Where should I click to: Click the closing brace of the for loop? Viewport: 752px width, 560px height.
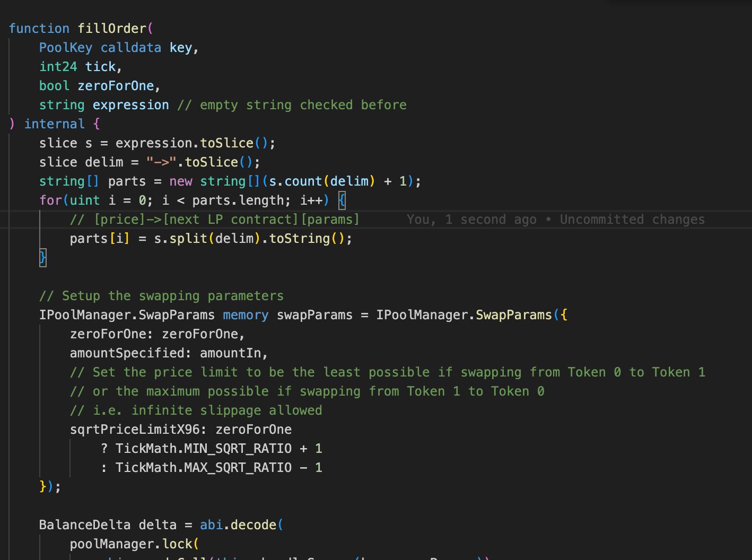pyautogui.click(x=43, y=257)
